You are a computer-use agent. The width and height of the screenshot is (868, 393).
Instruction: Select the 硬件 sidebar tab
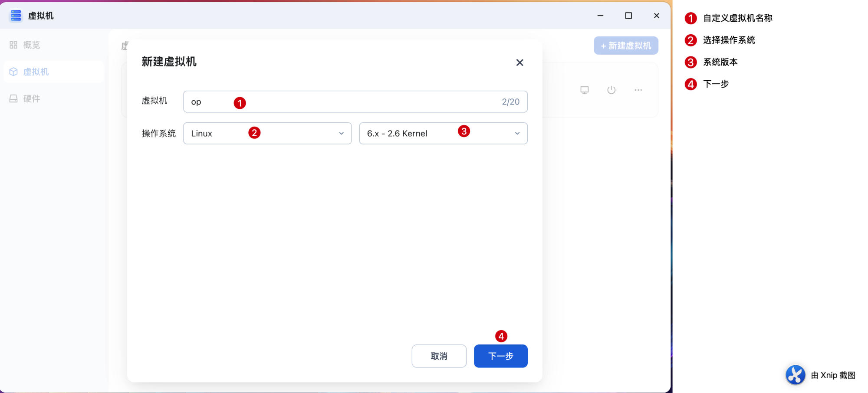31,99
